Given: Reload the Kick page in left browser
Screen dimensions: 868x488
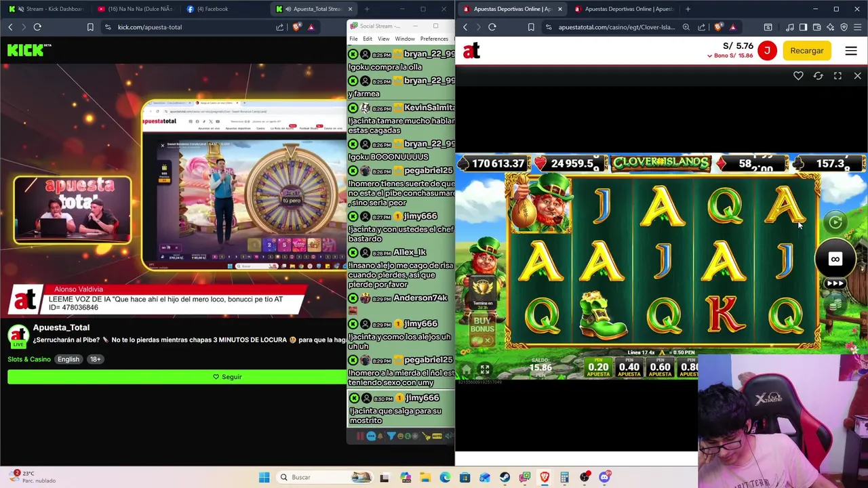Looking at the screenshot, I should tap(37, 27).
